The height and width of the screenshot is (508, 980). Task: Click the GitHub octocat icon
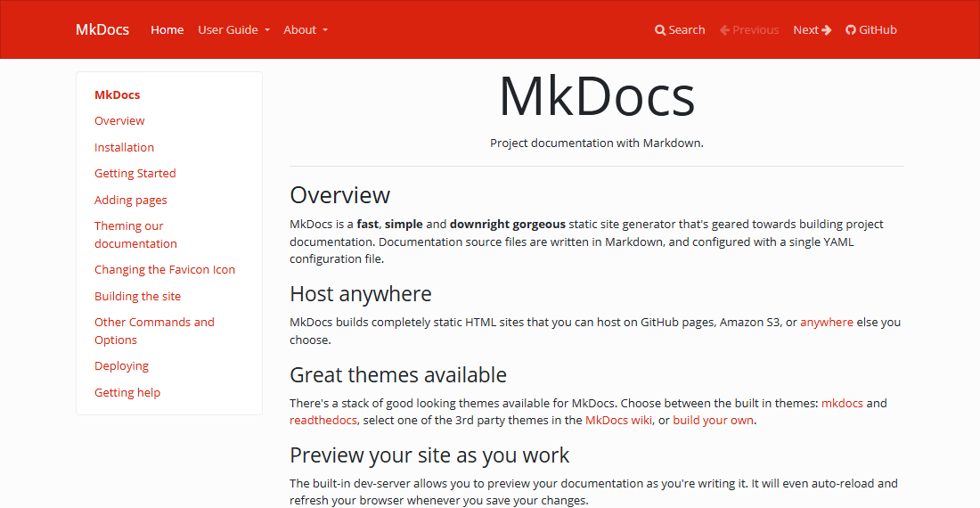pyautogui.click(x=851, y=30)
